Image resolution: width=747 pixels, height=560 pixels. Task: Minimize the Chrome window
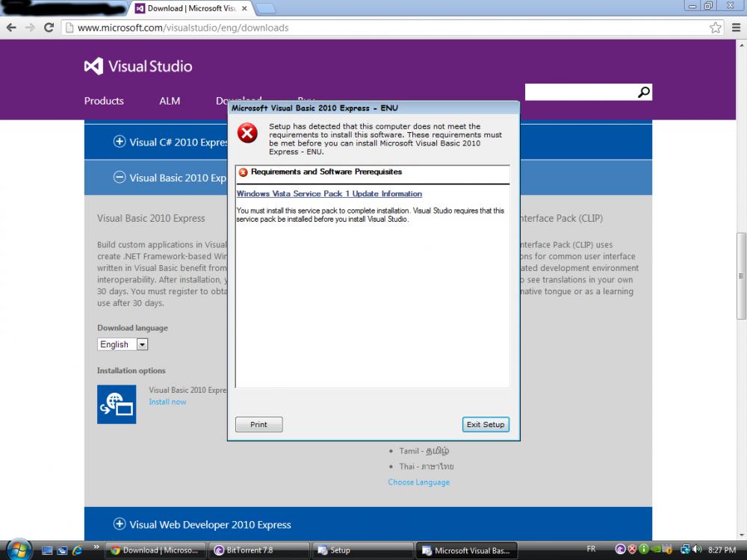(x=692, y=5)
